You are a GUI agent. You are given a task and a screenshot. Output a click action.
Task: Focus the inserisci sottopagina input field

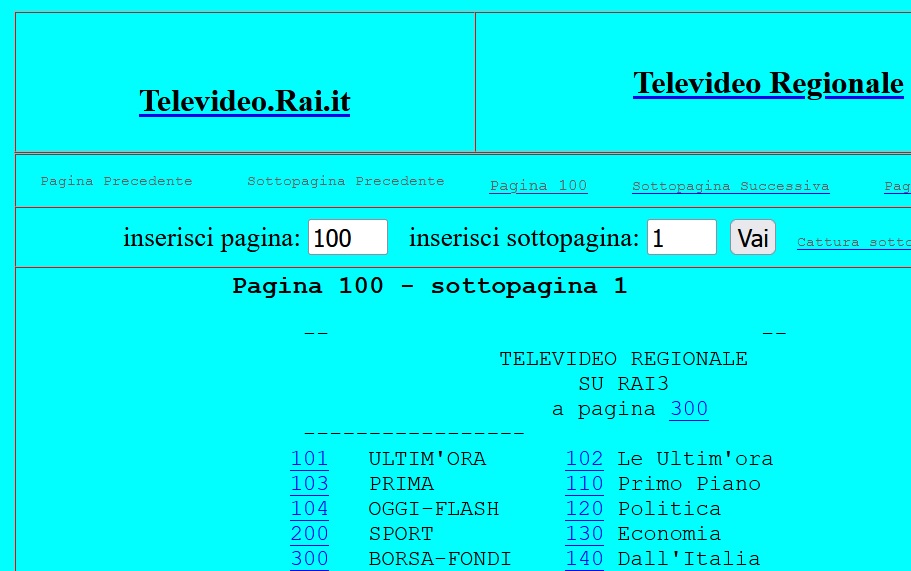[682, 237]
